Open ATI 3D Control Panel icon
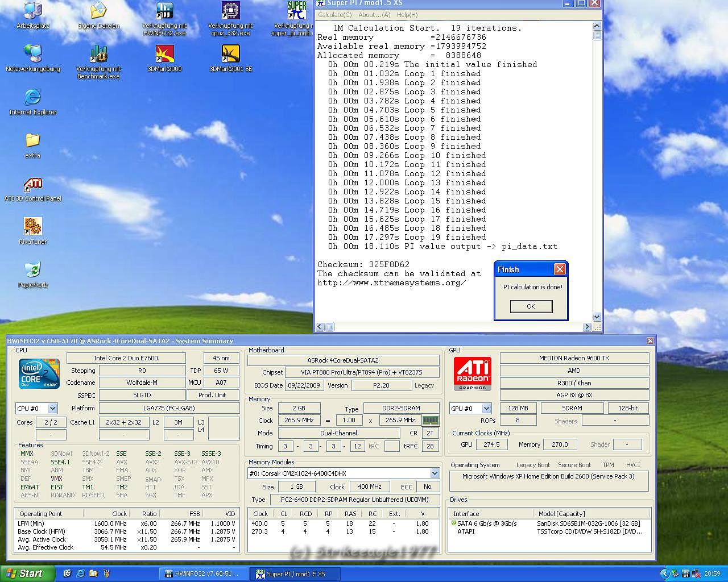 click(x=32, y=185)
